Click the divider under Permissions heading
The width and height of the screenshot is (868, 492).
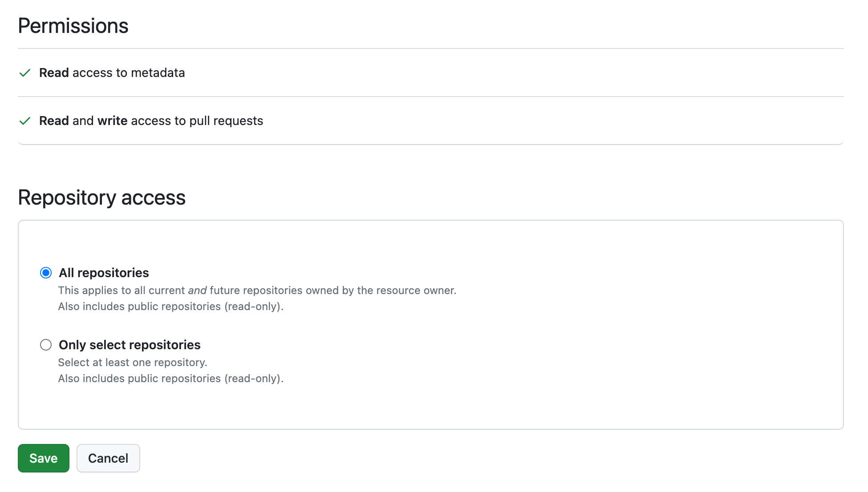coord(430,48)
